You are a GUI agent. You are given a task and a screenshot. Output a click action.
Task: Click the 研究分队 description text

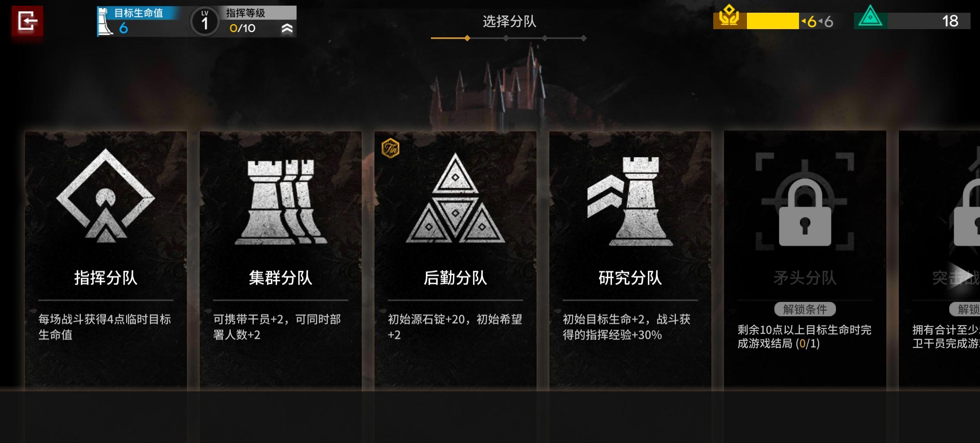(x=627, y=327)
